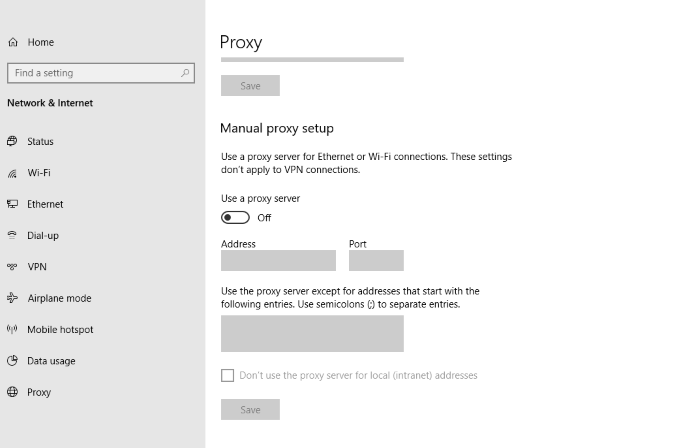700x448 pixels.
Task: Click the Status globe icon
Action: coord(13,142)
